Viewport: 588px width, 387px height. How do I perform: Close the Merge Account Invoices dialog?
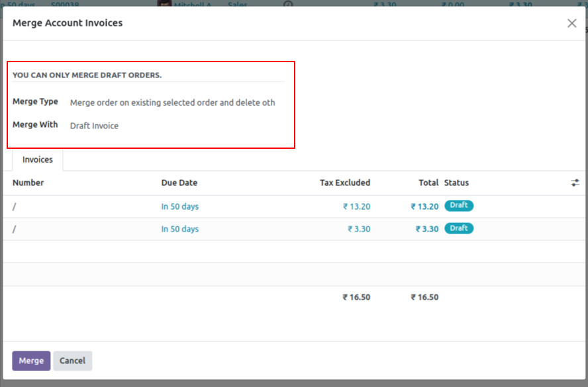[571, 22]
